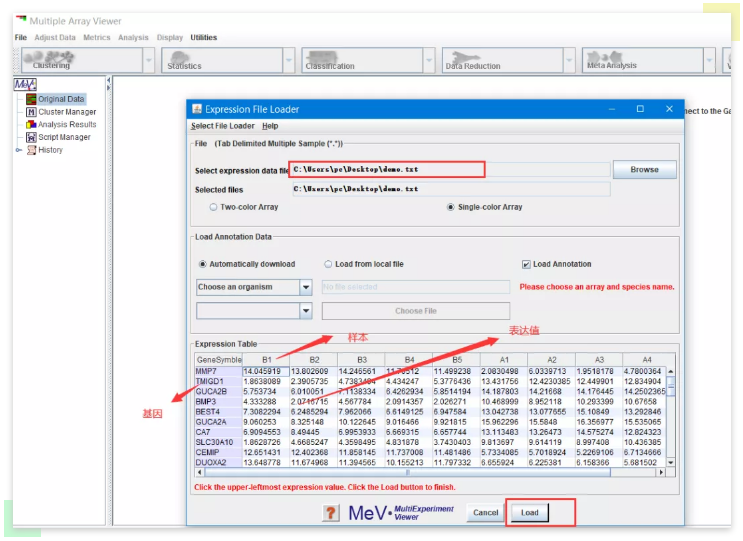
Task: Open the Utilities menu
Action: pos(203,38)
